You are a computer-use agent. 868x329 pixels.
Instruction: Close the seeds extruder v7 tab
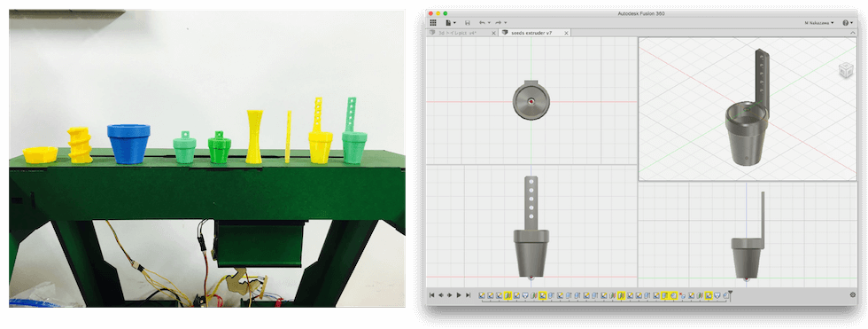click(566, 33)
